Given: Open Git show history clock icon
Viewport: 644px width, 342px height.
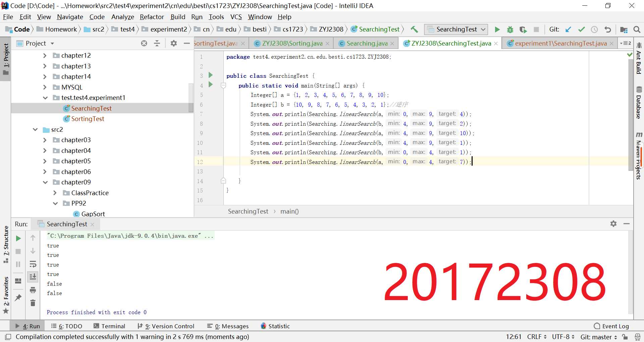Looking at the screenshot, I should 594,30.
